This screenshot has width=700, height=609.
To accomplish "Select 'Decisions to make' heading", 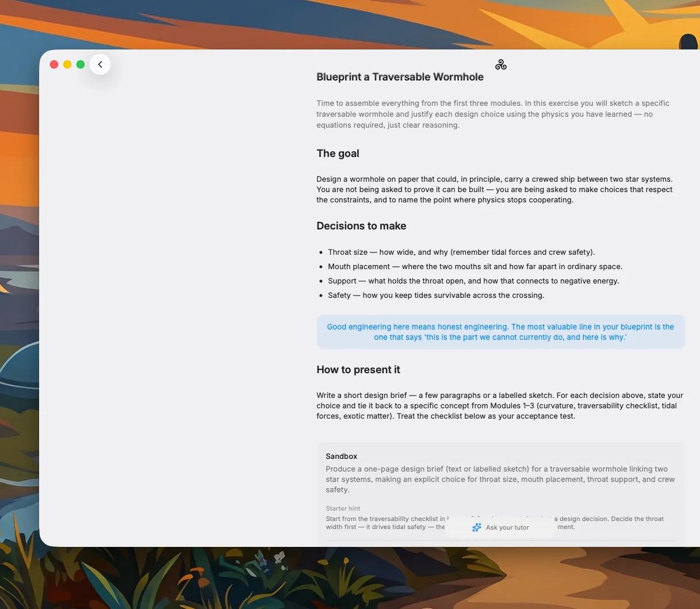I will click(361, 226).
